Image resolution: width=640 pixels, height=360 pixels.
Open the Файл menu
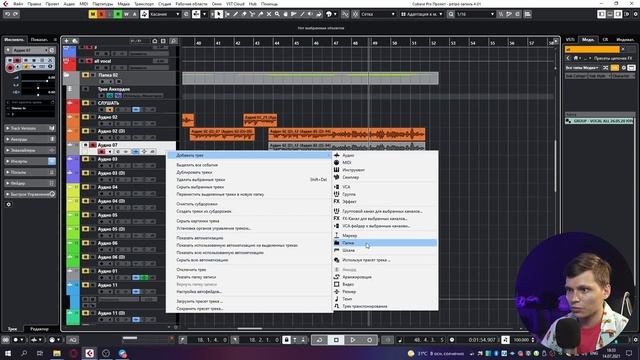[18, 4]
